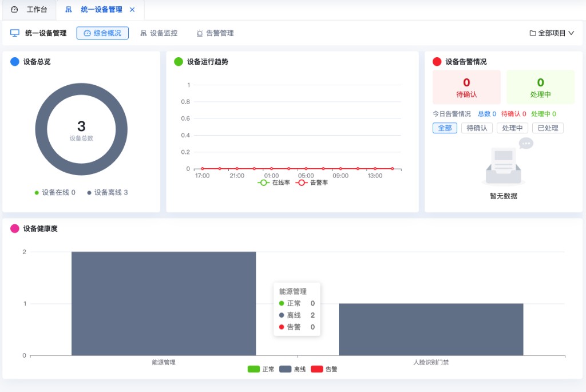The image size is (586, 392).
Task: Select the 已处理 alarm filter
Action: click(x=548, y=128)
